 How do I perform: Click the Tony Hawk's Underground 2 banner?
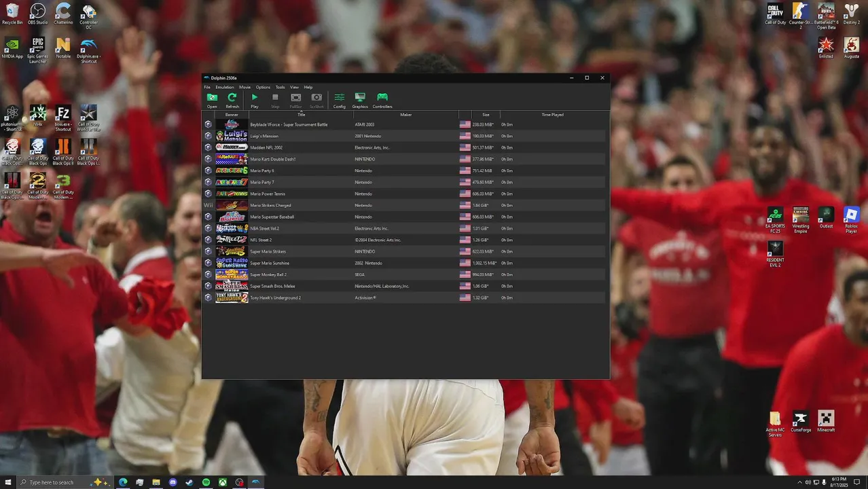tap(232, 297)
